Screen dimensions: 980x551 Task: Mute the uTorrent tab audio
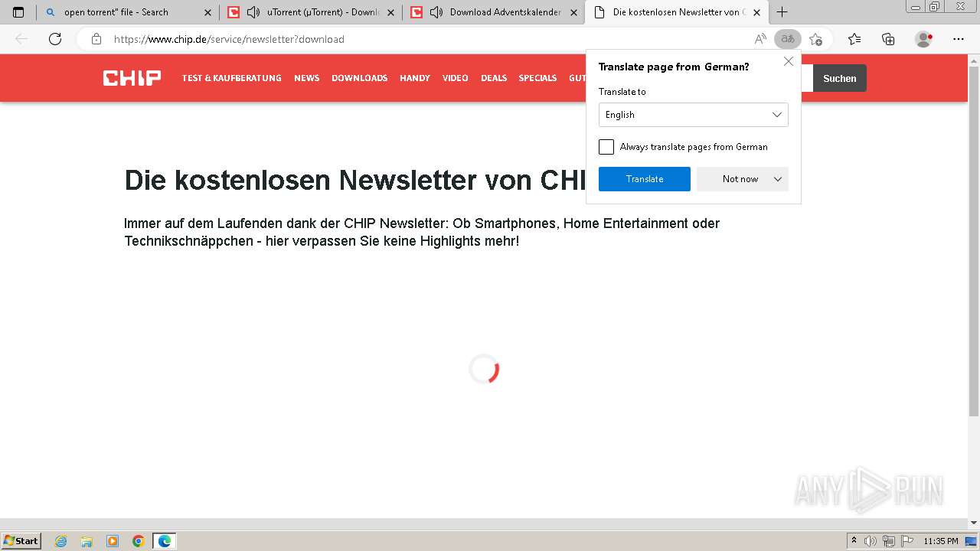[x=253, y=12]
